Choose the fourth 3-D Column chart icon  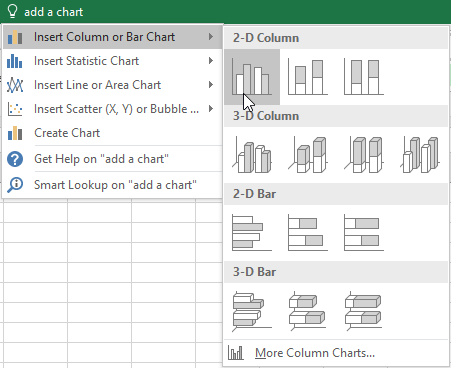pos(420,155)
